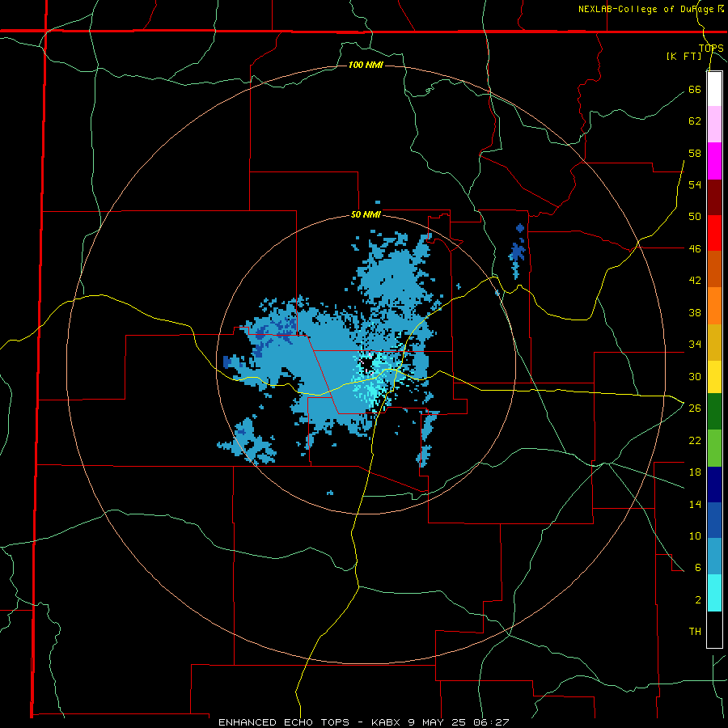
Task: Select the dark green 22-26 kft swatch
Action: tap(714, 412)
